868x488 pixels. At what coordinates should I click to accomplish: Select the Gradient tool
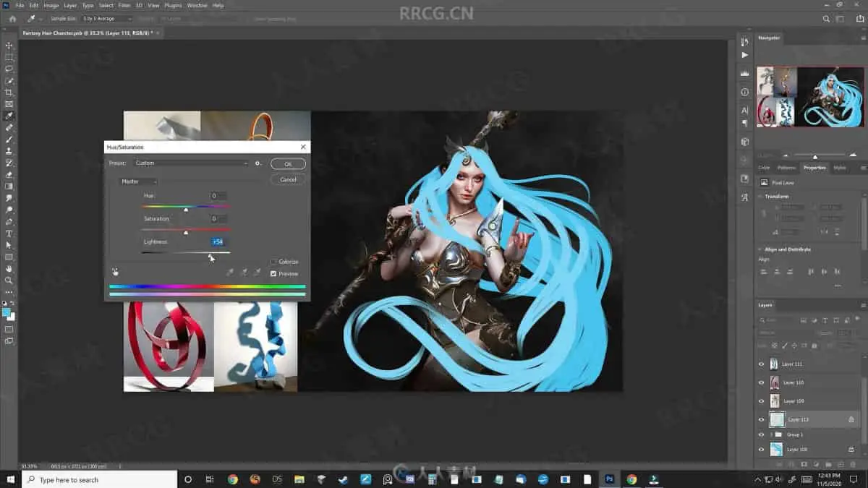9,187
